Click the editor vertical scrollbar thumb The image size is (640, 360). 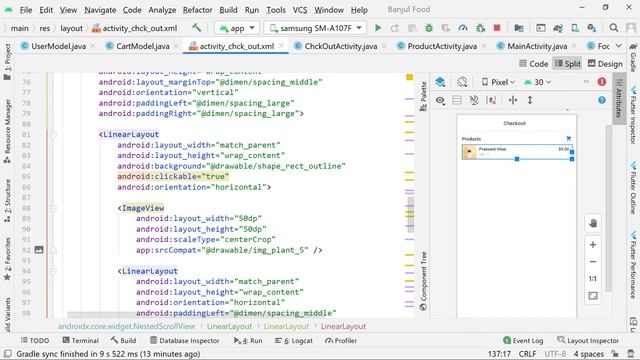click(411, 215)
